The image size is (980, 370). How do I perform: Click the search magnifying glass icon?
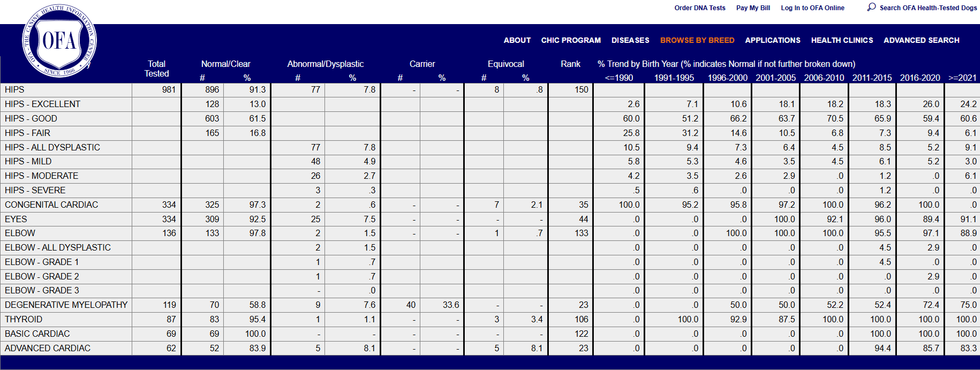(x=871, y=7)
